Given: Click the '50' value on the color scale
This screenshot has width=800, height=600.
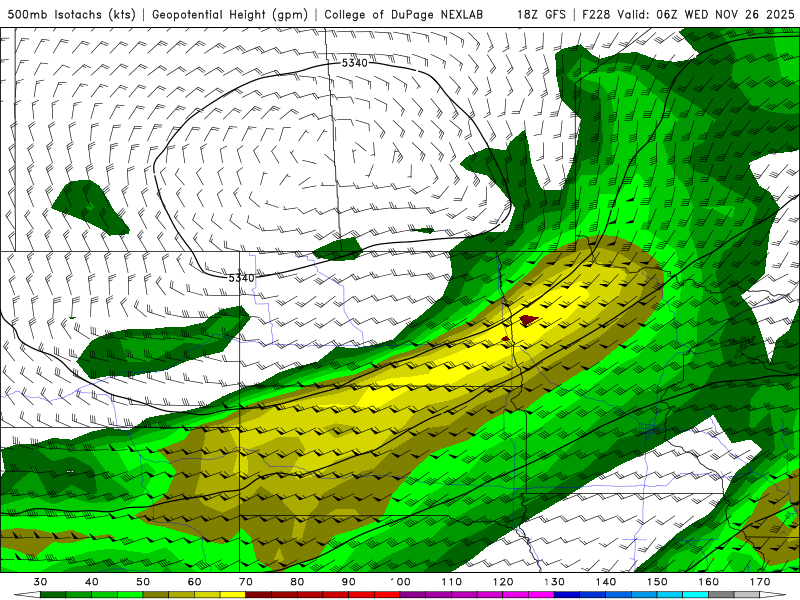Looking at the screenshot, I should [x=143, y=582].
